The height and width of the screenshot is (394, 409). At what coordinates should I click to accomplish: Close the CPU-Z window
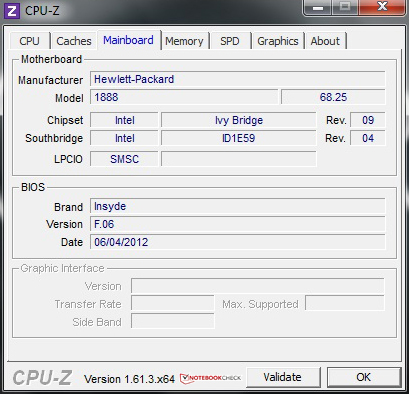382,7
